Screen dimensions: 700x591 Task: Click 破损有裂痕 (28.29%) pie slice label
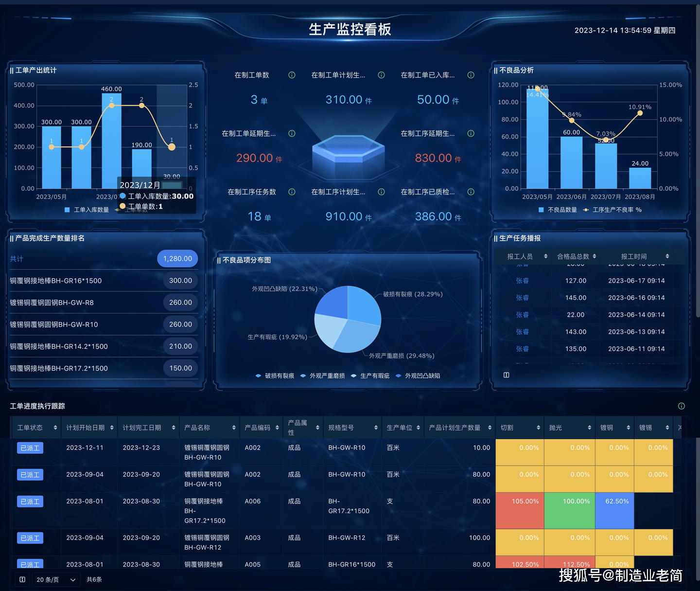tap(413, 294)
